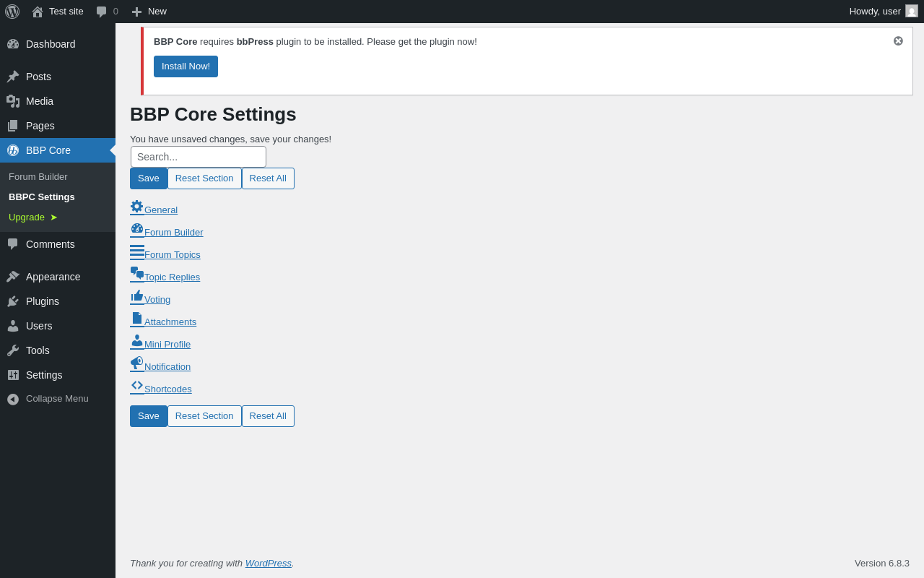Click the Attachments file icon
924x578 pixels.
pyautogui.click(x=136, y=319)
